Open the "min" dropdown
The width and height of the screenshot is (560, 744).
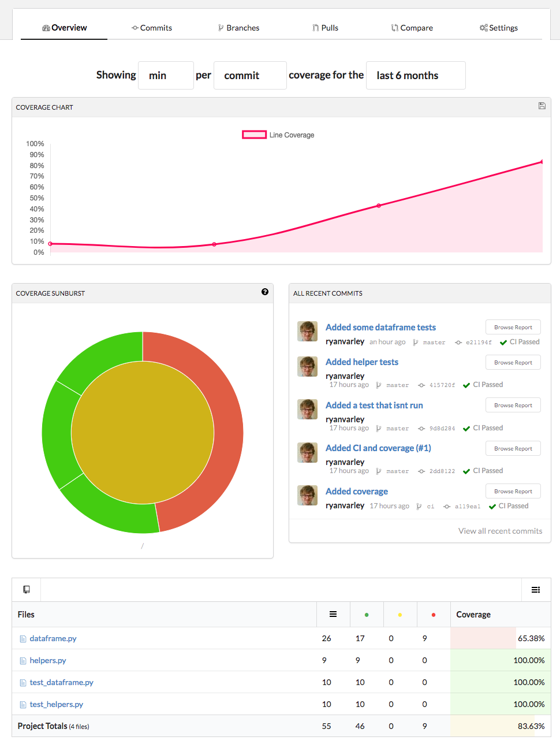(x=166, y=75)
